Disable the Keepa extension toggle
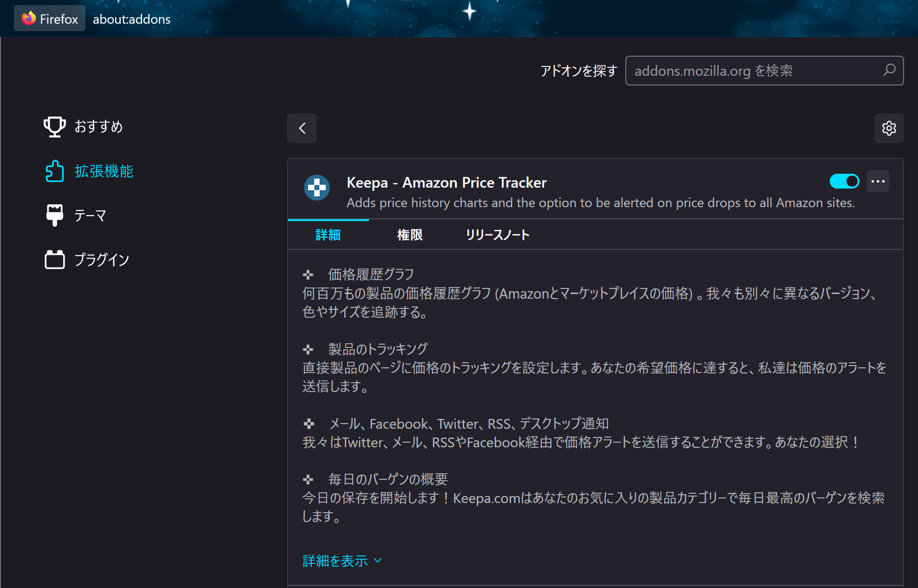Image resolution: width=918 pixels, height=588 pixels. pyautogui.click(x=845, y=181)
